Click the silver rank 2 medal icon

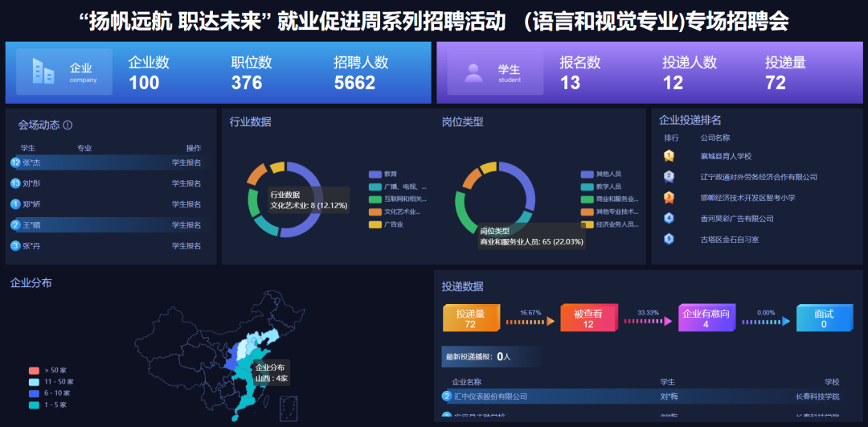(669, 177)
